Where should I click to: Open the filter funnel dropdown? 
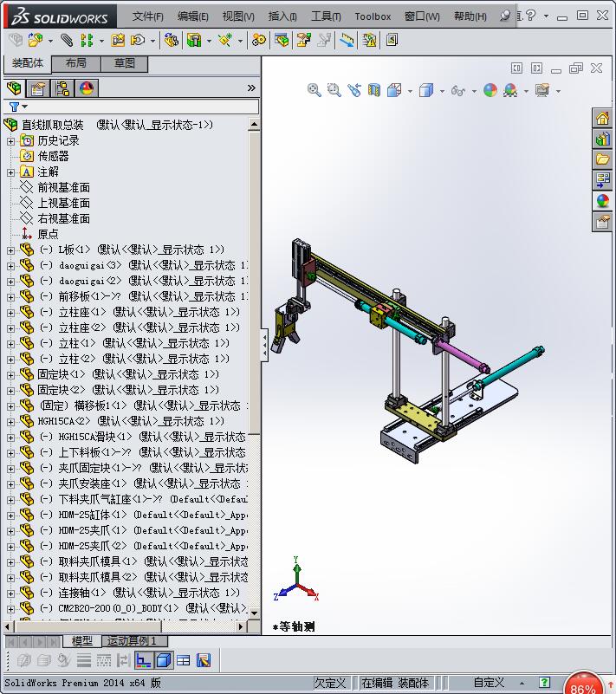[18, 107]
